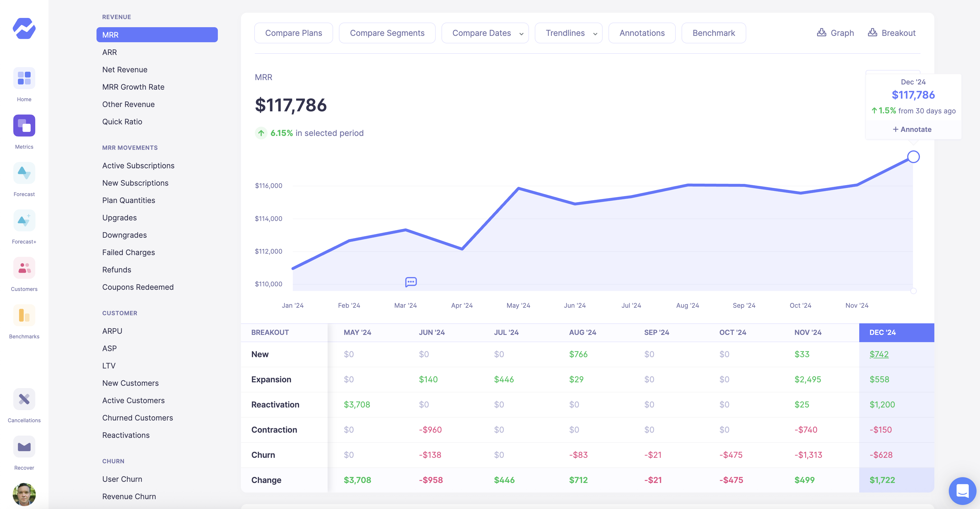The height and width of the screenshot is (509, 980).
Task: Expand the Trendlines dropdown
Action: pos(568,33)
